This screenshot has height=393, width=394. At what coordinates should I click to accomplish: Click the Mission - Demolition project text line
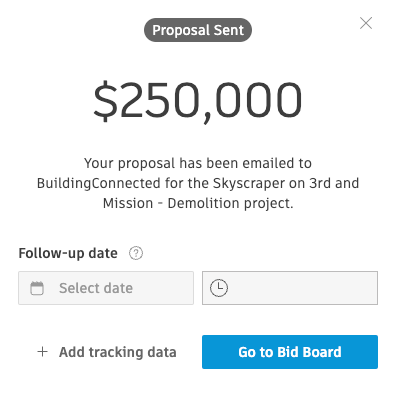(x=198, y=203)
